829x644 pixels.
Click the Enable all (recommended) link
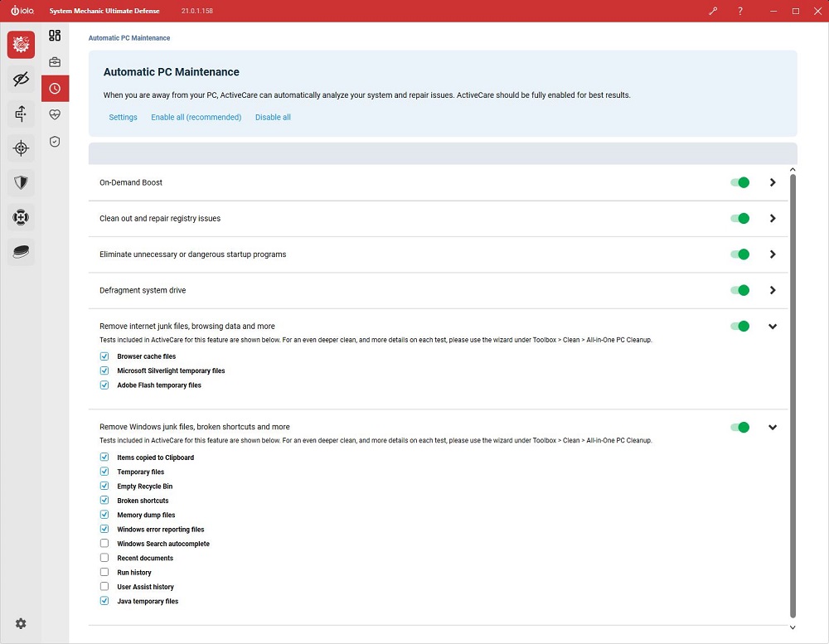coord(196,118)
